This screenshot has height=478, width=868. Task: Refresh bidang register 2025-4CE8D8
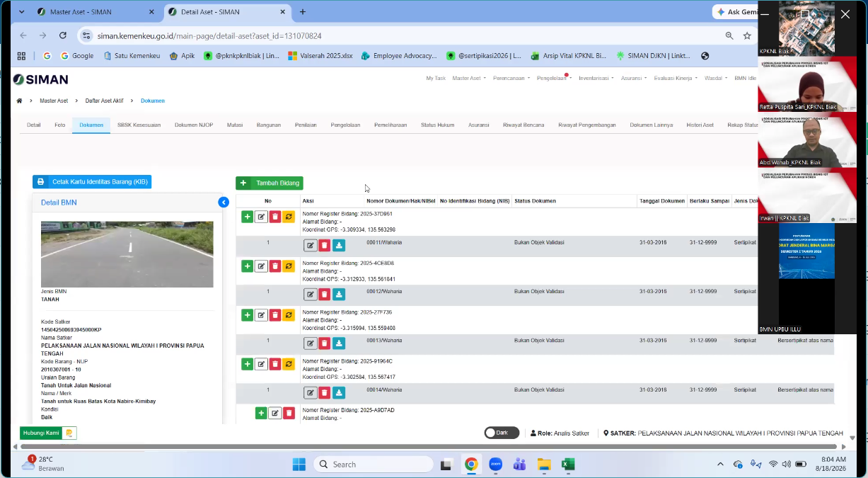289,266
